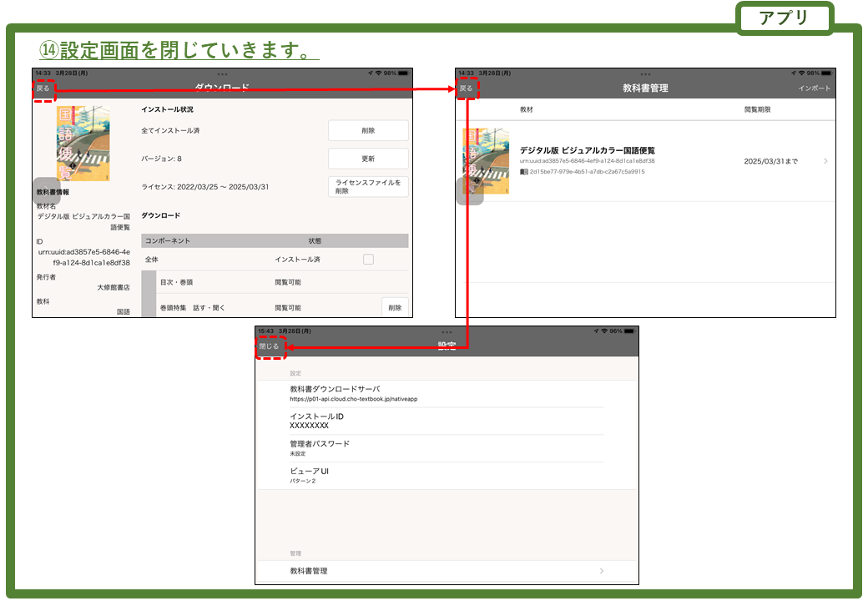This screenshot has width=868, height=601.
Task: Open the ビューアUI パターン2 setting
Action: click(x=446, y=476)
